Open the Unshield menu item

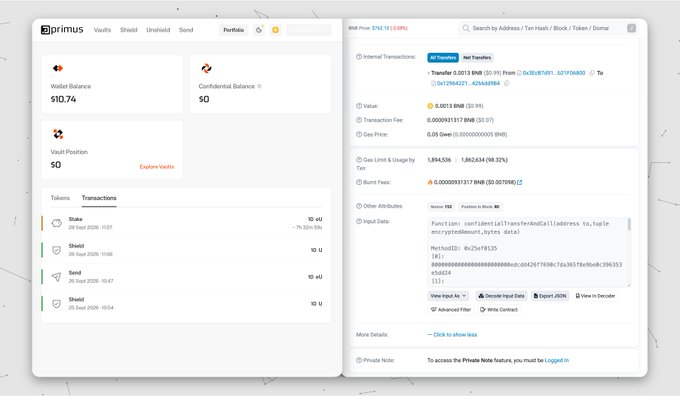pos(158,30)
